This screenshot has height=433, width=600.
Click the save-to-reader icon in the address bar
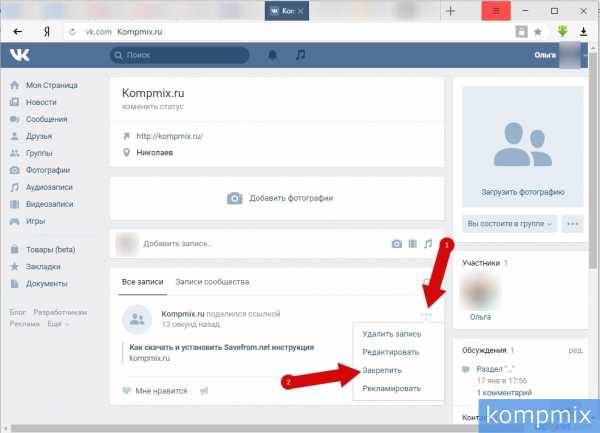point(521,32)
